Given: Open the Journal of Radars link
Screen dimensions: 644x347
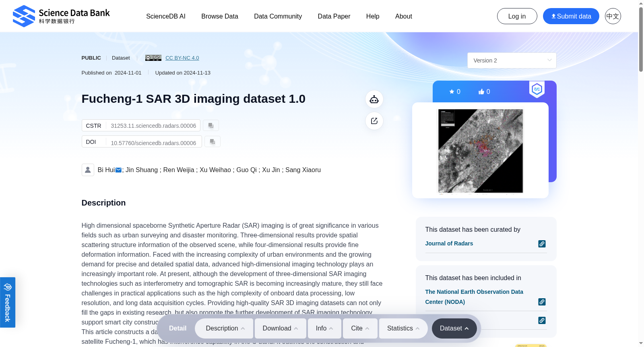Looking at the screenshot, I should click(x=449, y=243).
